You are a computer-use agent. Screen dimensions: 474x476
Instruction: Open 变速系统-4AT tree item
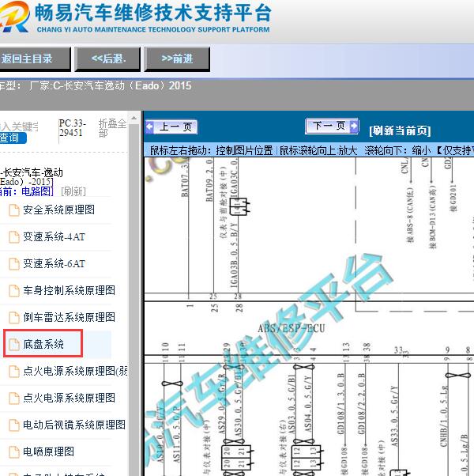[55, 236]
